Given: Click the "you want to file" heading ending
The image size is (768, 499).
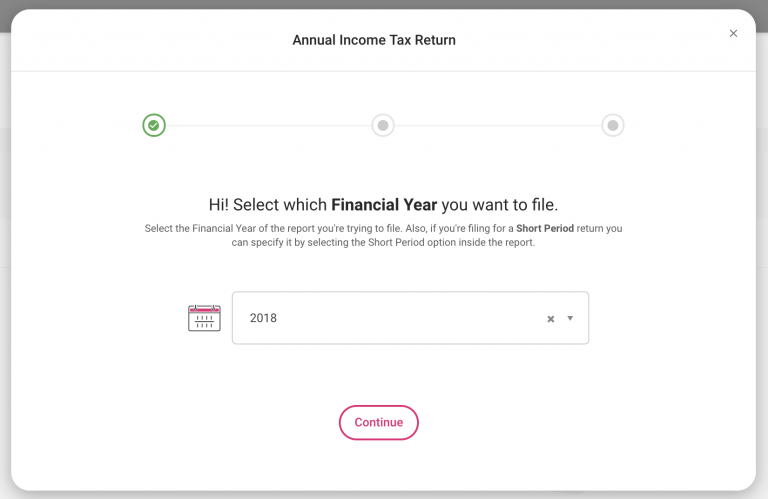Looking at the screenshot, I should click(x=499, y=204).
